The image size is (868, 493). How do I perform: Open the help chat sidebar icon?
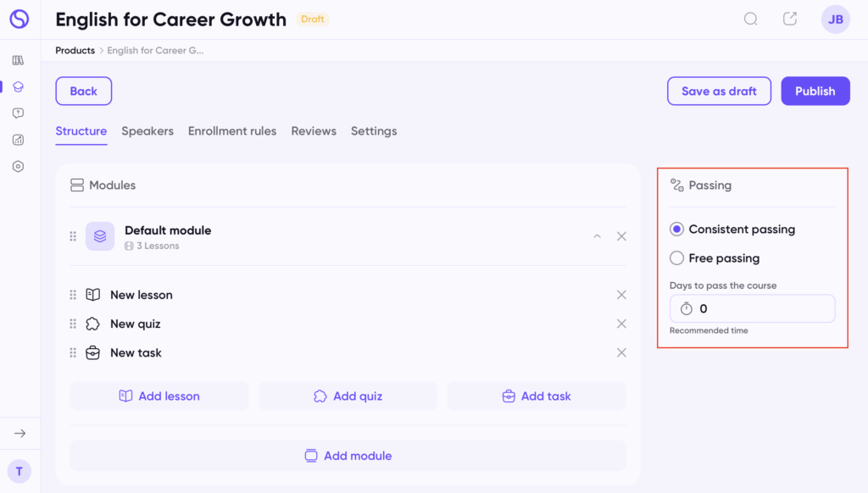coord(19,114)
